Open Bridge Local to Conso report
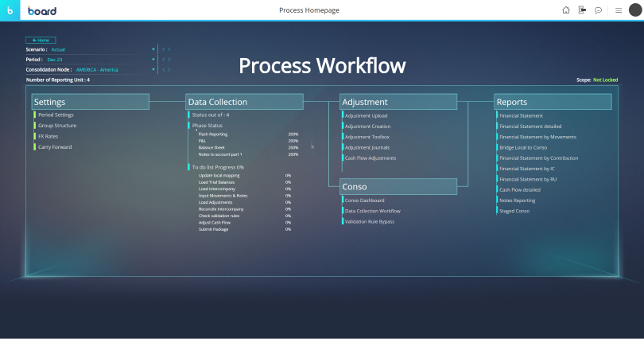The height and width of the screenshot is (339, 644). [523, 147]
